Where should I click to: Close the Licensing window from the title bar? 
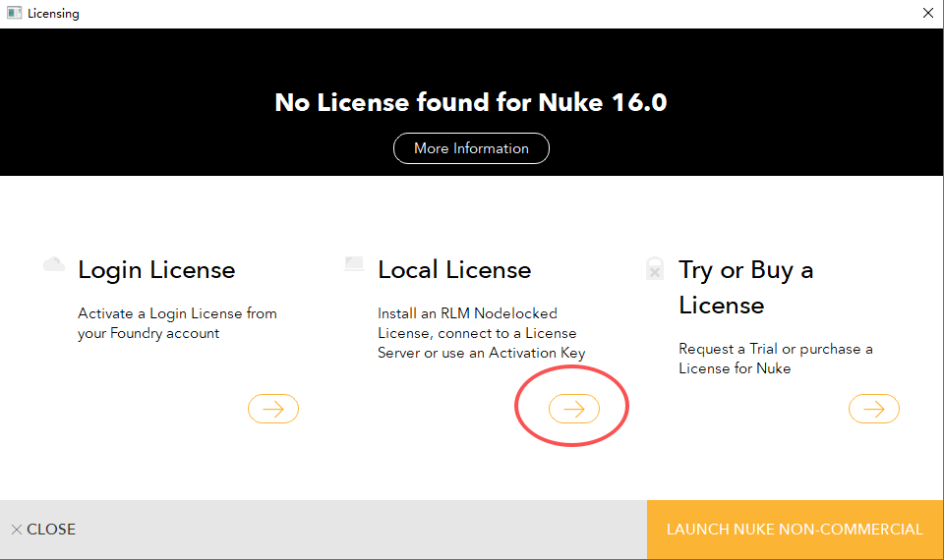point(927,14)
